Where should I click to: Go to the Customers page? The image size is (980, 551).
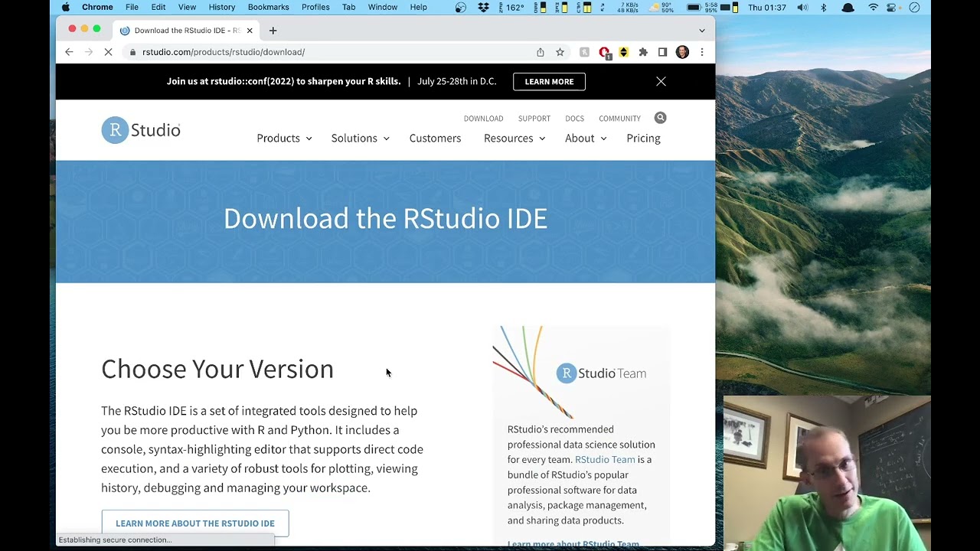[435, 138]
